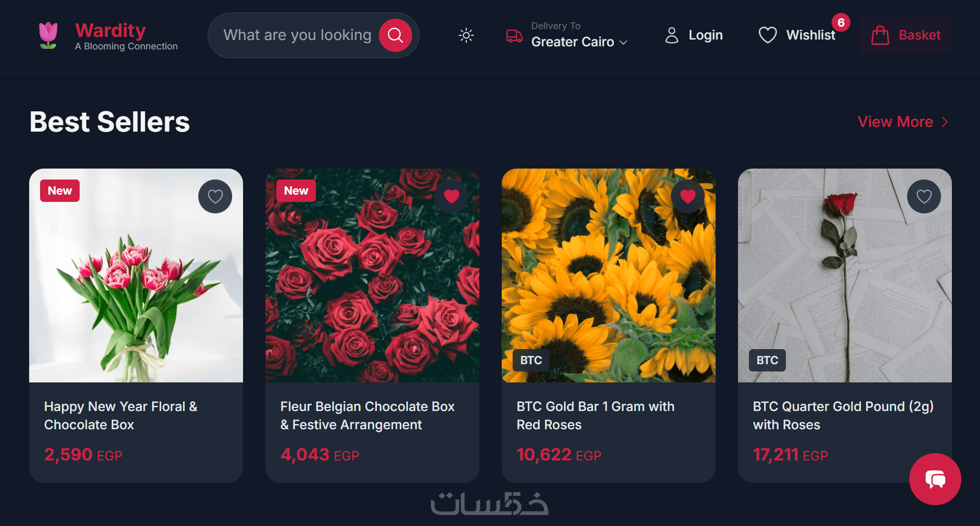Click View More for Best Sellers

click(903, 122)
